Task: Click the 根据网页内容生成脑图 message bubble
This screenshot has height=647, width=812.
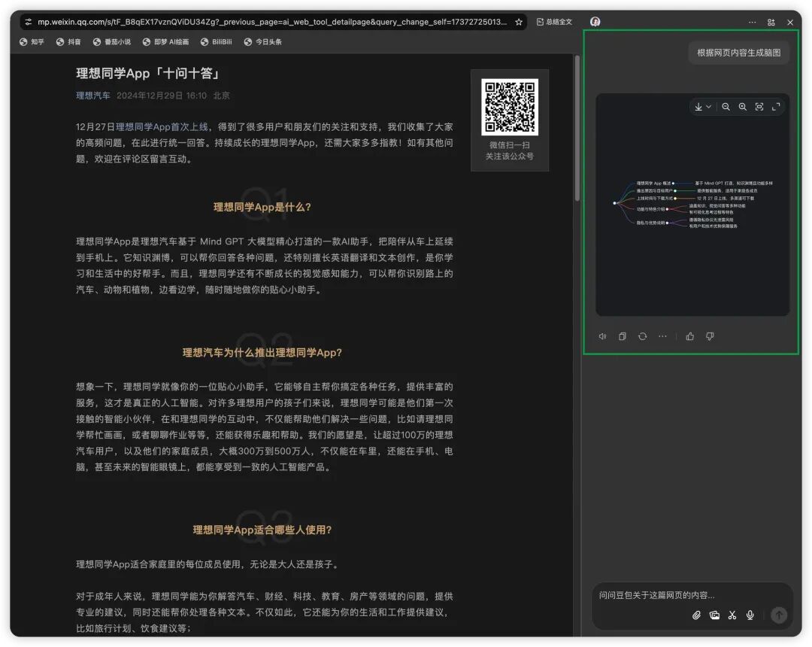Action: pyautogui.click(x=738, y=53)
